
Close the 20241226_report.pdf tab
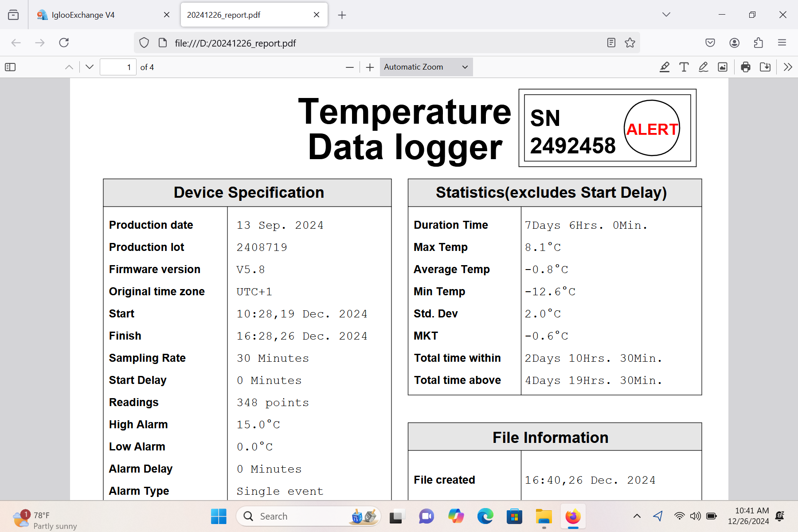pos(317,15)
